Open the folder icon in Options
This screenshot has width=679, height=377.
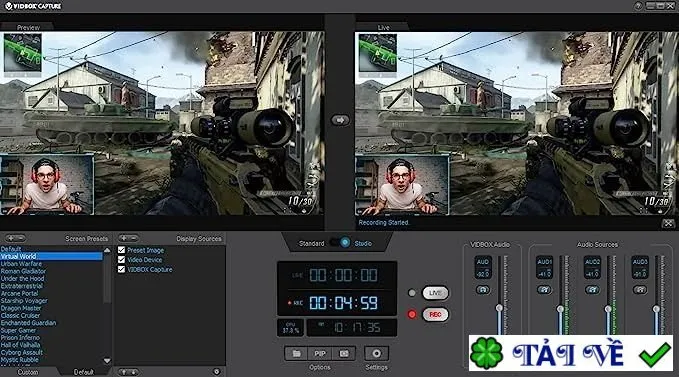click(x=296, y=354)
